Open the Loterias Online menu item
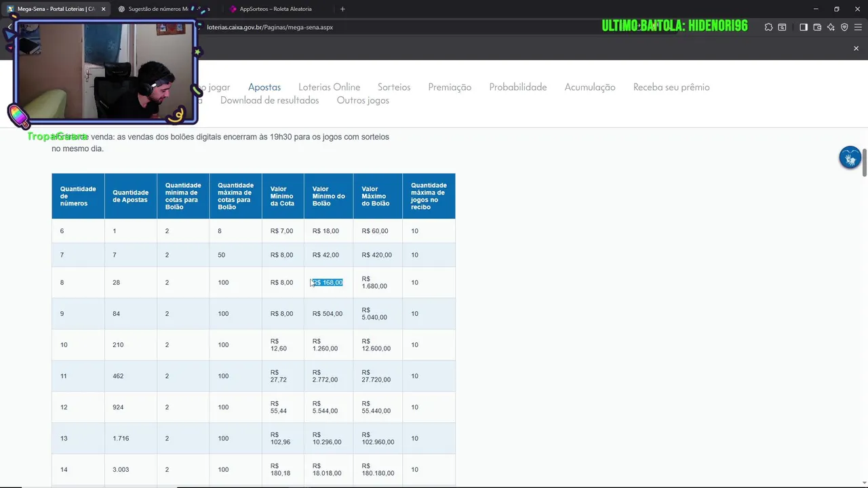 pos(329,87)
